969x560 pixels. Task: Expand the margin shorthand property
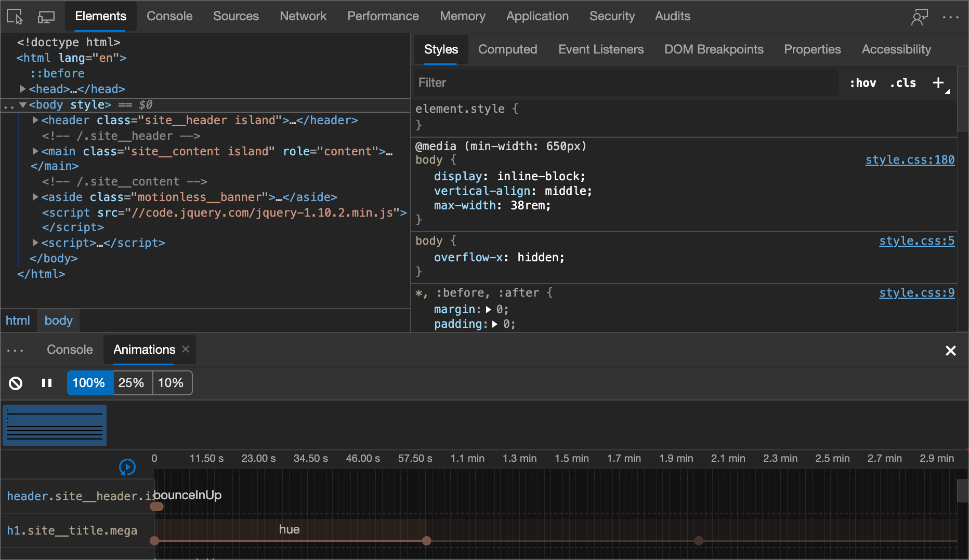pyautogui.click(x=489, y=310)
